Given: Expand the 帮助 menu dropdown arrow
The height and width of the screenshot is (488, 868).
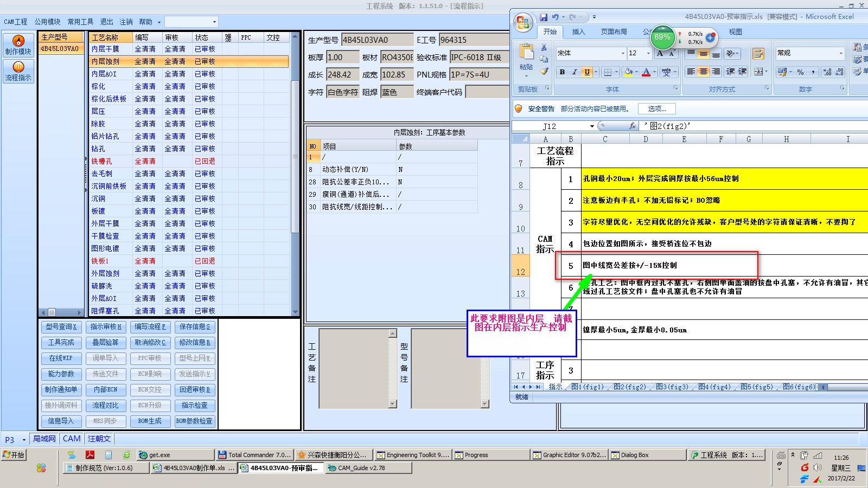Looking at the screenshot, I should 159,22.
